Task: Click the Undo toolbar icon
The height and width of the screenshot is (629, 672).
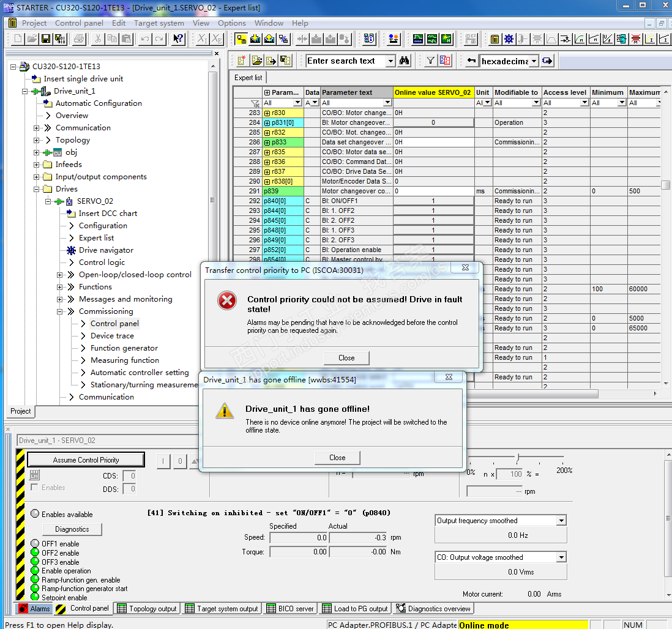Action: [144, 39]
